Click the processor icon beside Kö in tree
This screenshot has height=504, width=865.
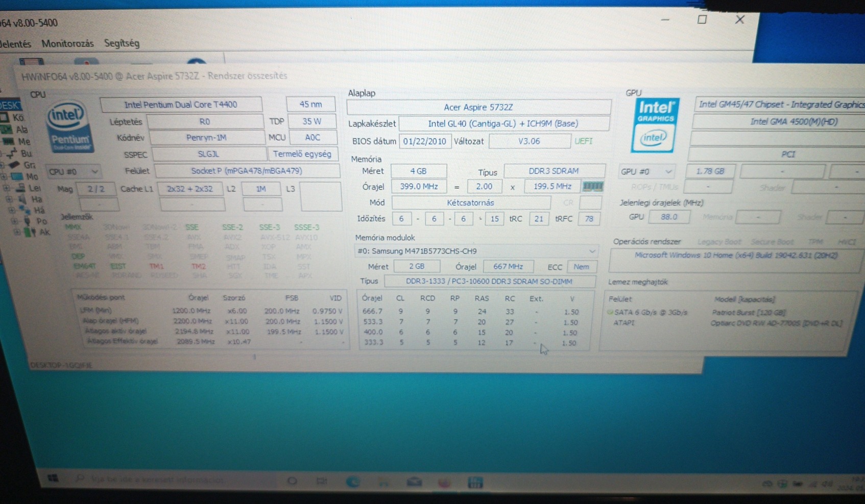click(5, 118)
